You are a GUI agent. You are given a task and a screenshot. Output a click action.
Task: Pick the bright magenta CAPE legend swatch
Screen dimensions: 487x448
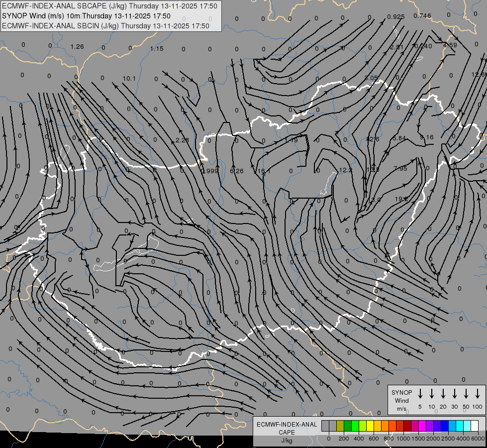coord(422,426)
